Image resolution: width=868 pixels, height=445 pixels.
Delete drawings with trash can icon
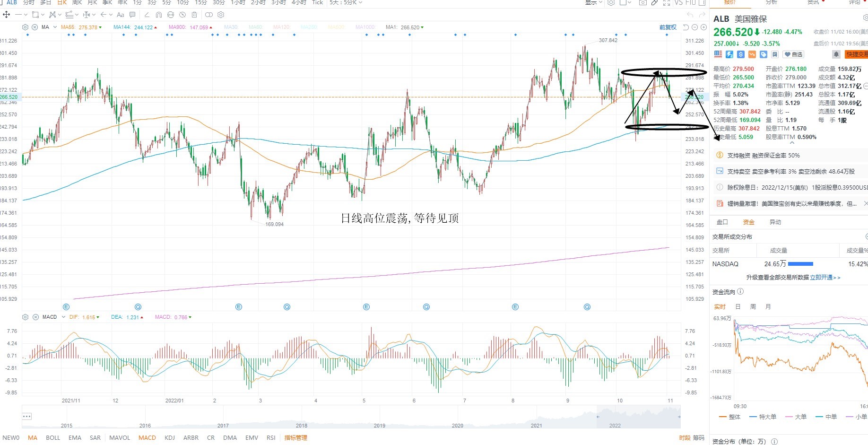pos(194,15)
